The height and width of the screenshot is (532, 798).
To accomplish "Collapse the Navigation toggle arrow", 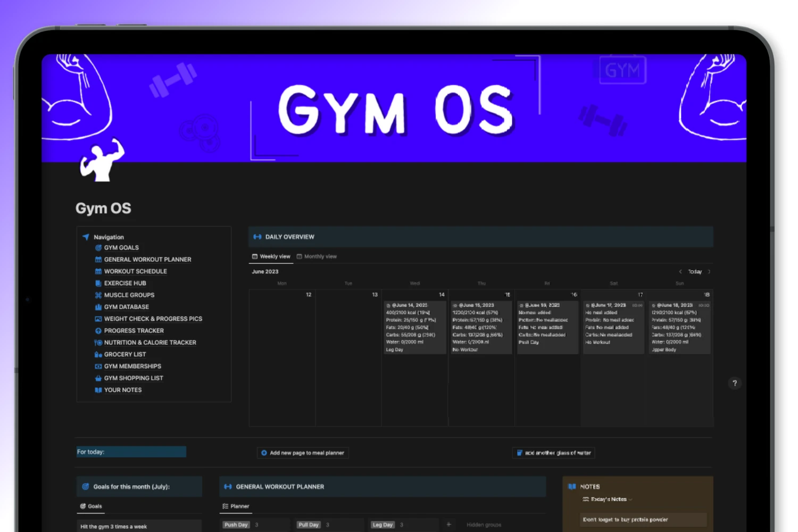I will [x=86, y=237].
